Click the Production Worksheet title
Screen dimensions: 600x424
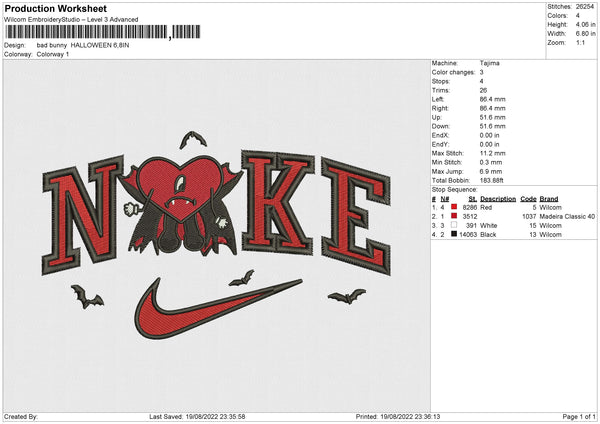[x=55, y=8]
